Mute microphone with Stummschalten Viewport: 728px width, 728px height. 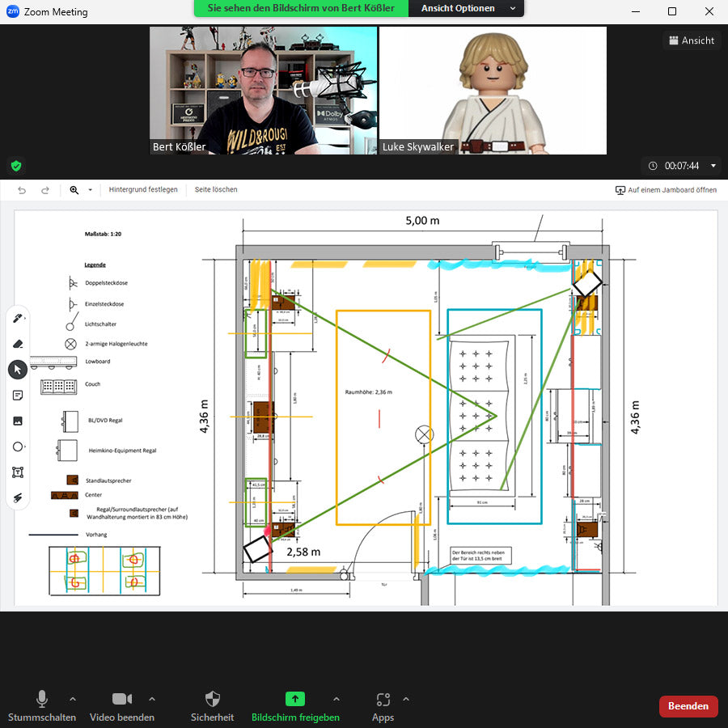coord(42,705)
